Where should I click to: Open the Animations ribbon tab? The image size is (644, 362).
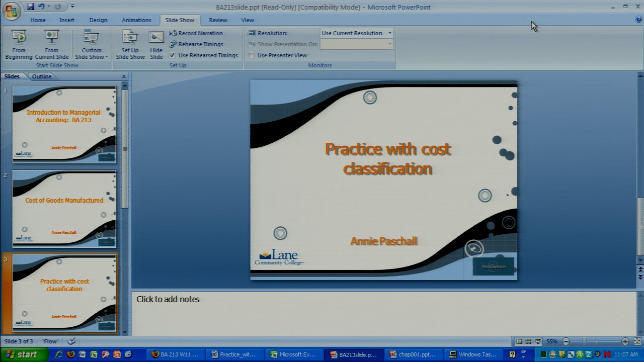pyautogui.click(x=136, y=20)
